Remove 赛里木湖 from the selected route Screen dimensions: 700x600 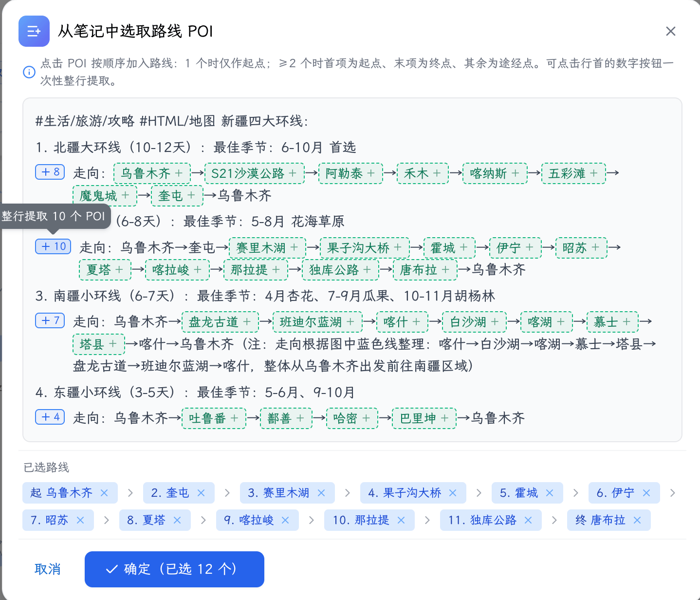321,493
